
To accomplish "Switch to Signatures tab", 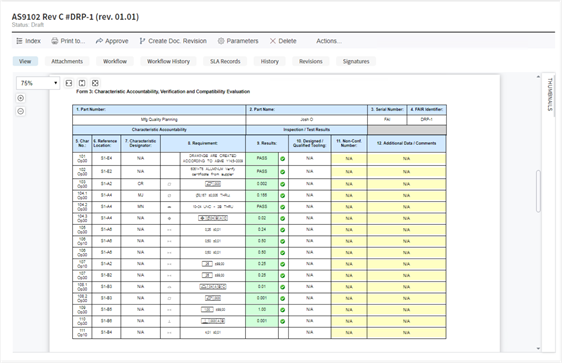I will tap(356, 61).
